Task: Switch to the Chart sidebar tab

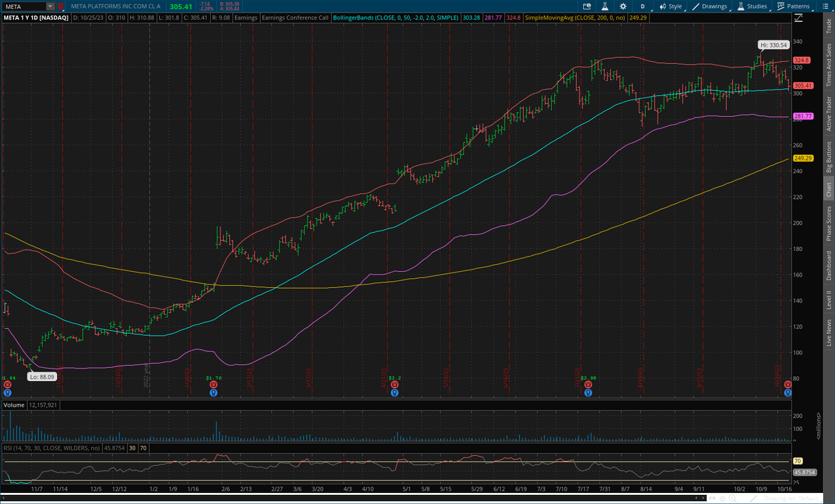Action: 828,190
